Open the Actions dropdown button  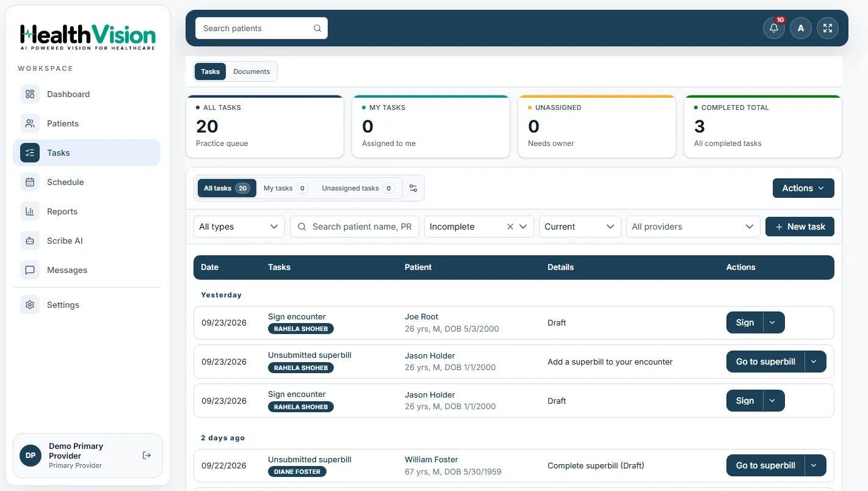(803, 188)
